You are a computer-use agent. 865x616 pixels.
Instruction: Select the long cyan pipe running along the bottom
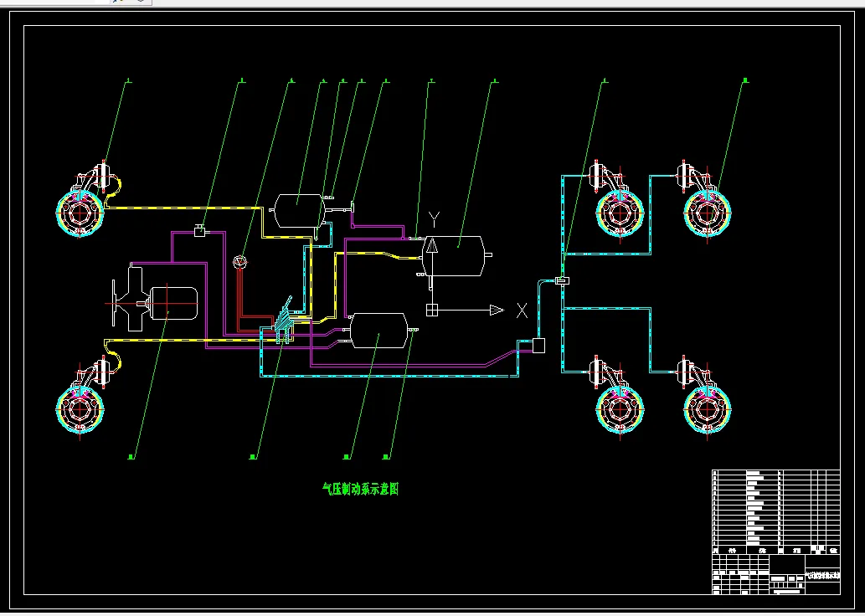point(389,376)
